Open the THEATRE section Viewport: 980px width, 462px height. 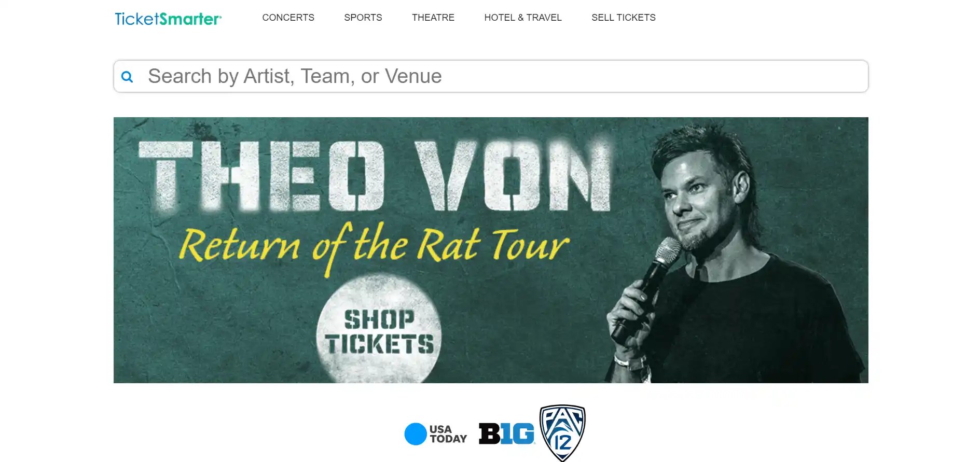(x=433, y=17)
